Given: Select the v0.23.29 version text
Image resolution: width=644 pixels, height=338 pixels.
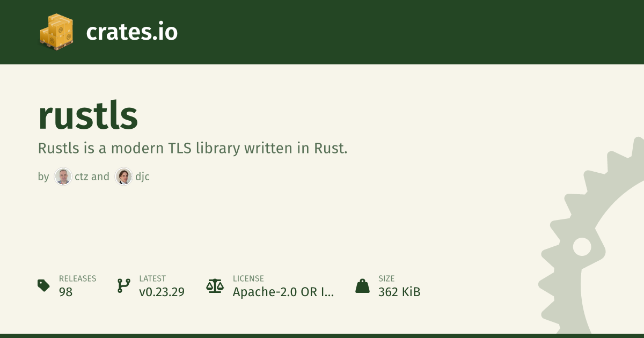Looking at the screenshot, I should click(162, 292).
